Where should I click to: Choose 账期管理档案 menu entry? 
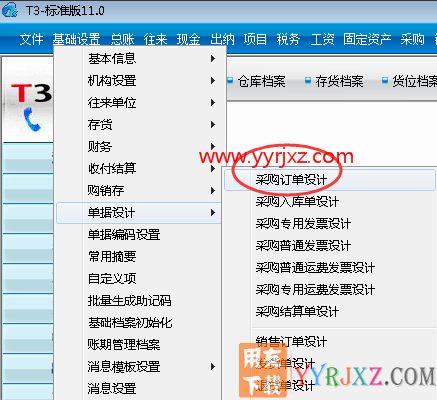click(138, 345)
